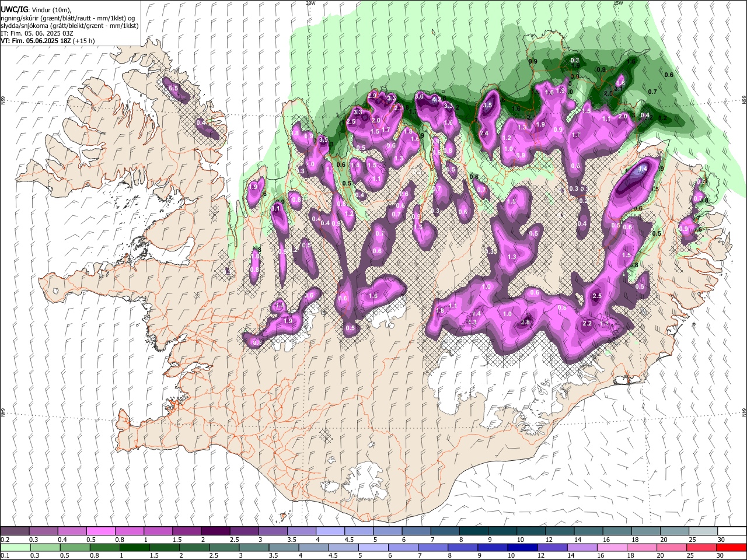The image size is (747, 560).
Task: Click the light gray 25 snow legend swatch
Action: (x=703, y=531)
